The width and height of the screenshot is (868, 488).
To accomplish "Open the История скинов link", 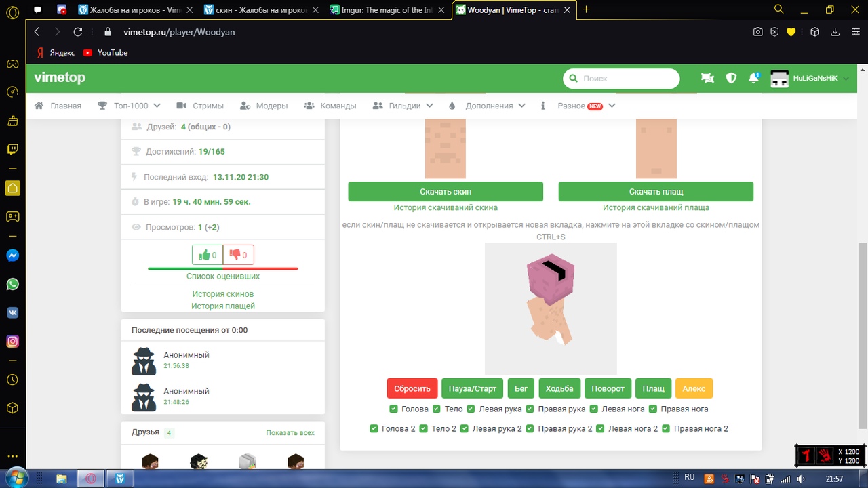I will [x=222, y=294].
